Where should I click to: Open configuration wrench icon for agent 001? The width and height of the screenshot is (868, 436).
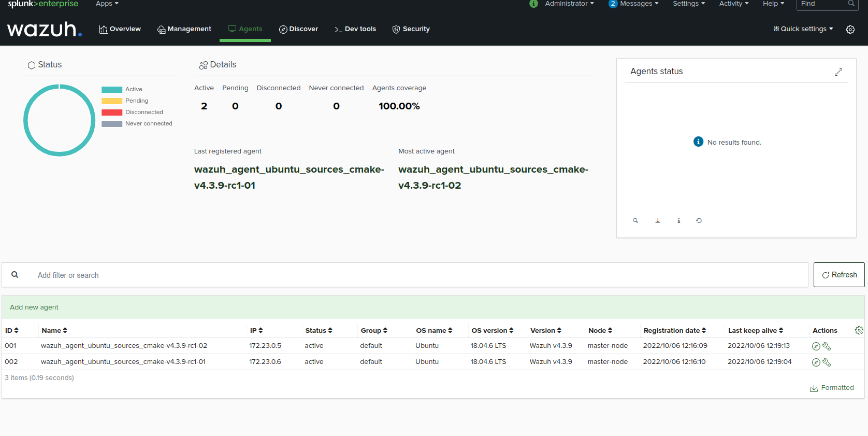click(827, 346)
